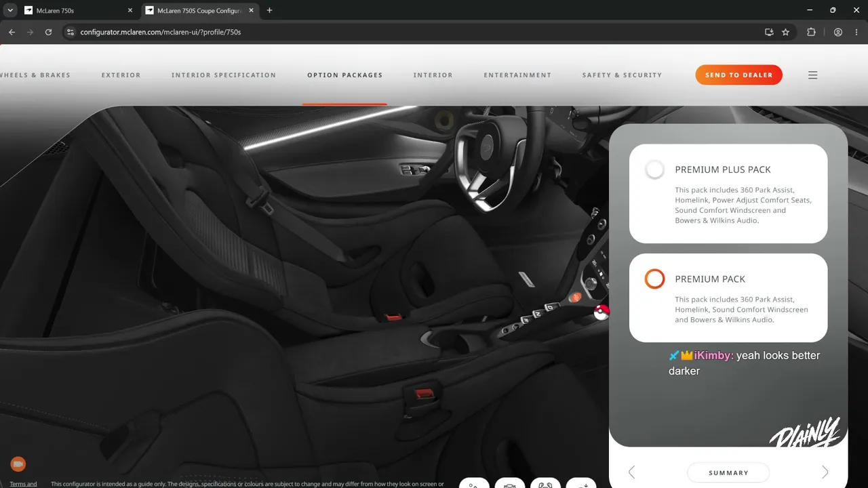
Task: Open a new browser tab
Action: coord(270,11)
